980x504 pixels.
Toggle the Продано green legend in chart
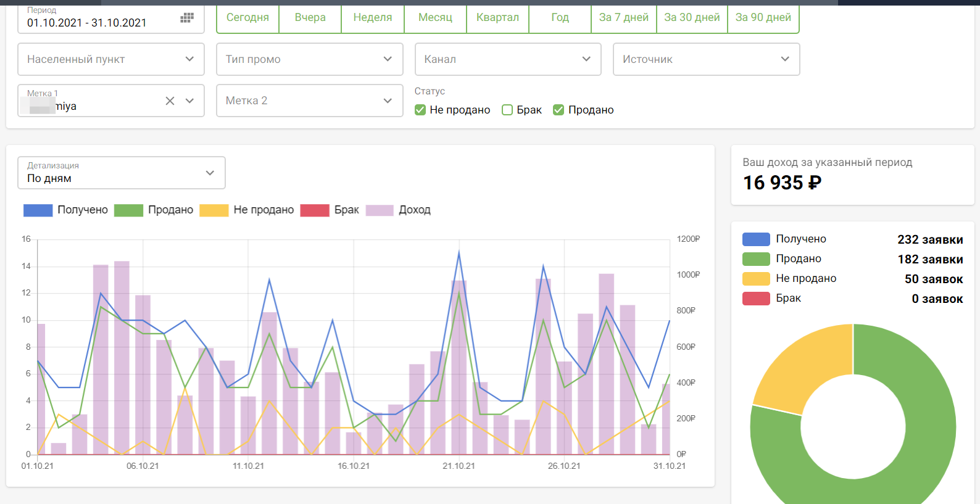[128, 210]
